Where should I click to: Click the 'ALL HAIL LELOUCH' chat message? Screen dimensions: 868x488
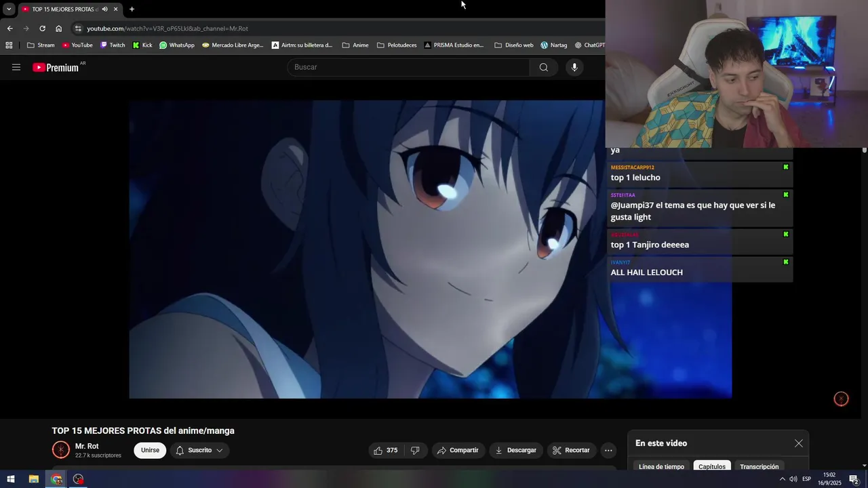[647, 272]
